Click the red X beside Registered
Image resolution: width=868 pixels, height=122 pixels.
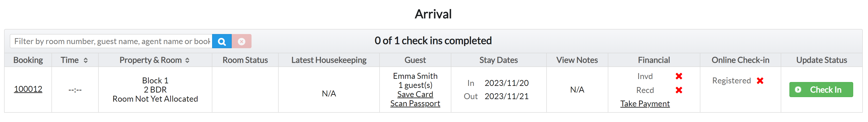pyautogui.click(x=760, y=81)
